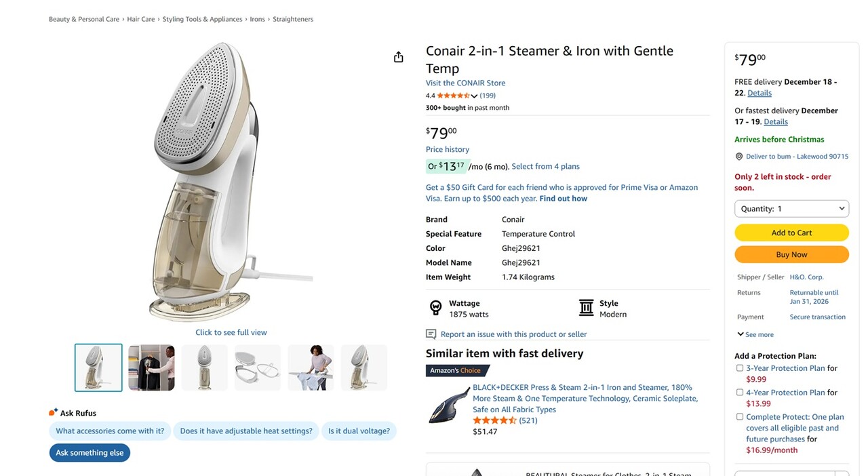Click the star rating icons
Viewport: 868px width, 476px height.
point(453,96)
